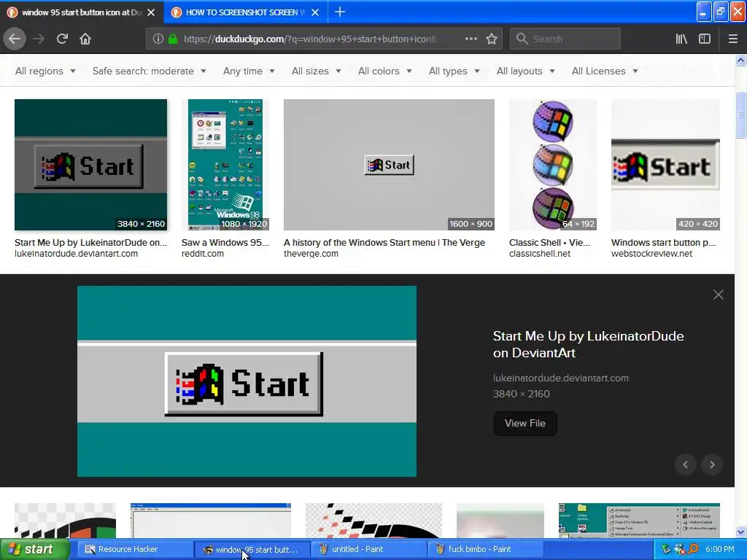Click the vertical scrollbar thumb
Screen dimensions: 747x560
[x=740, y=114]
